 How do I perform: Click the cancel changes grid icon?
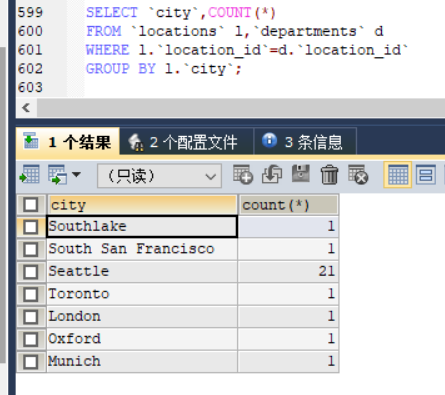tap(358, 174)
